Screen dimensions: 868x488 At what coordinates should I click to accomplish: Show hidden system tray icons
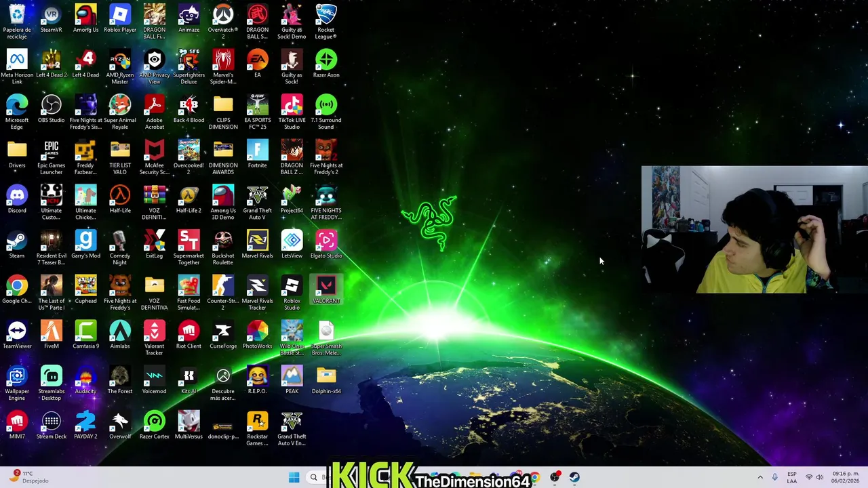click(x=760, y=477)
